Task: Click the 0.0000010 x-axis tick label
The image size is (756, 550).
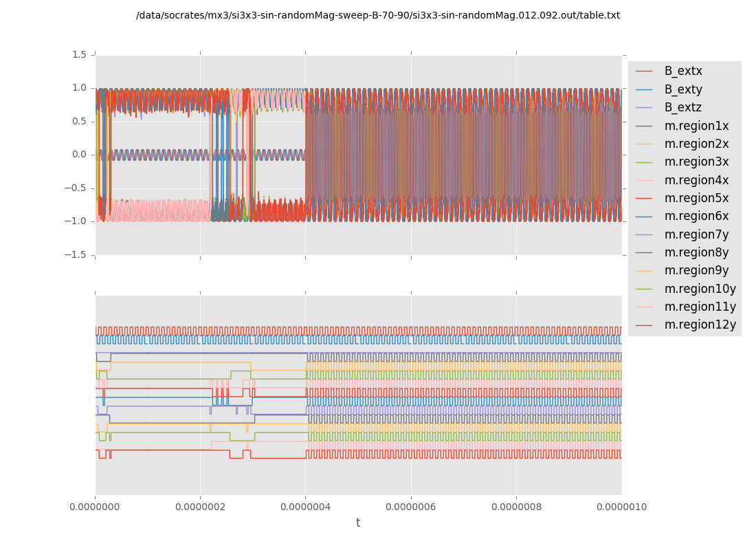Action: pyautogui.click(x=621, y=507)
